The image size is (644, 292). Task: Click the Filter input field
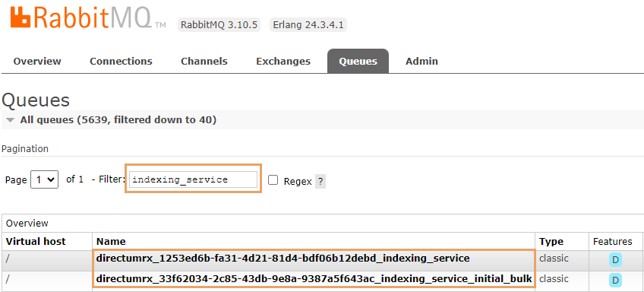pyautogui.click(x=193, y=179)
